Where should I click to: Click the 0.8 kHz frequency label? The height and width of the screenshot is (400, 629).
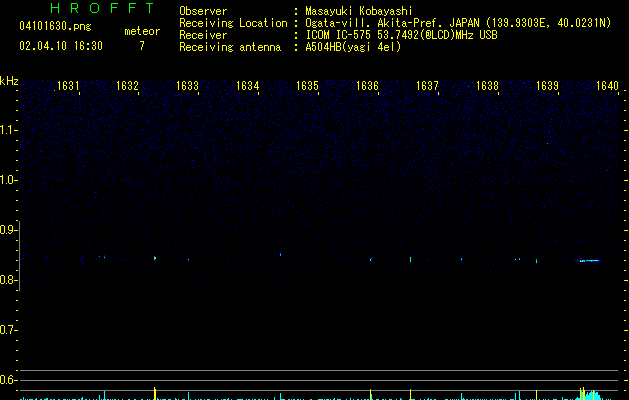(x=8, y=280)
